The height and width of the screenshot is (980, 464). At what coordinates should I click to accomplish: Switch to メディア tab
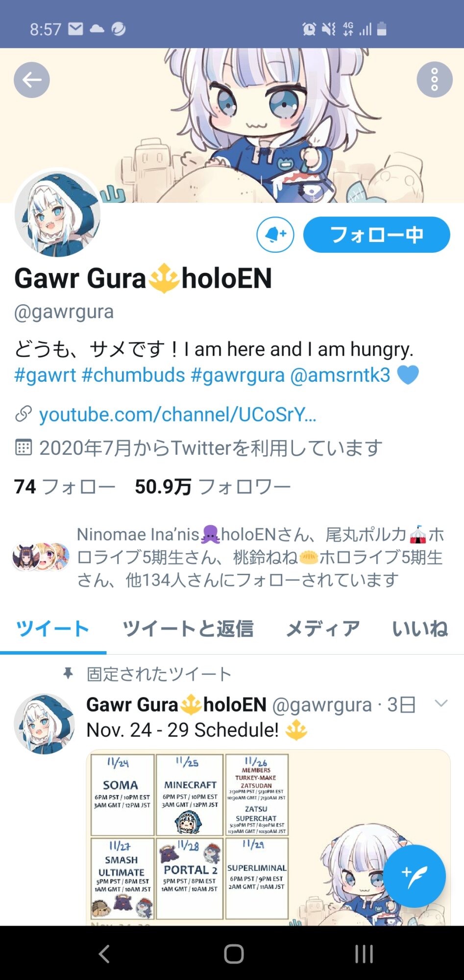pos(323,628)
